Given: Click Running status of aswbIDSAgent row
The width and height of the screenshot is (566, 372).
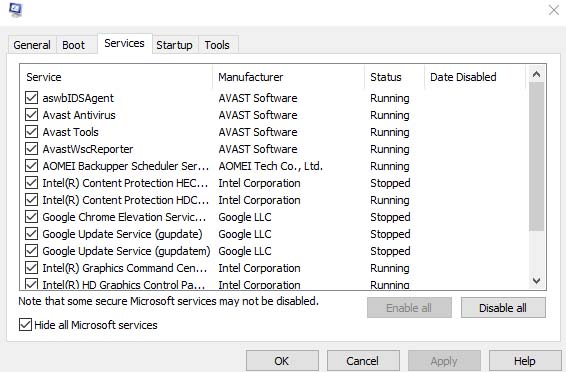Looking at the screenshot, I should click(390, 98).
